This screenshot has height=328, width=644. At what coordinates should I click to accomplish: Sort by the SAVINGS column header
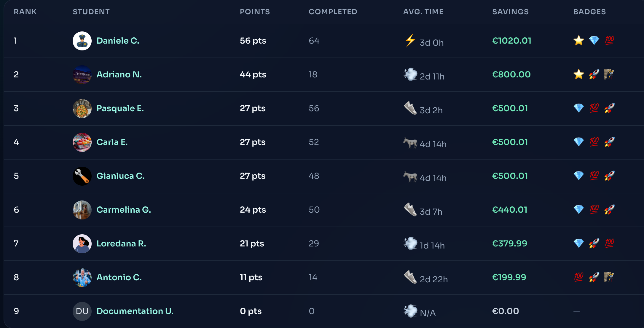(510, 12)
